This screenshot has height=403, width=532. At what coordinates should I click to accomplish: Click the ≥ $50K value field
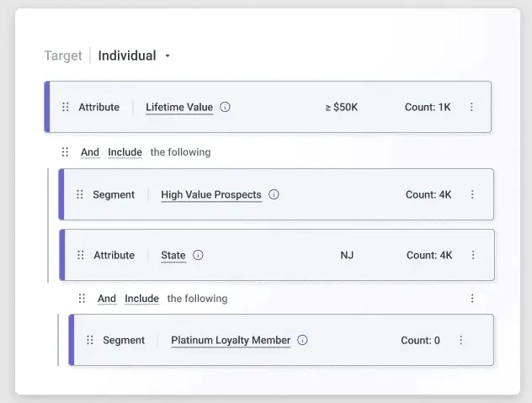coord(342,107)
